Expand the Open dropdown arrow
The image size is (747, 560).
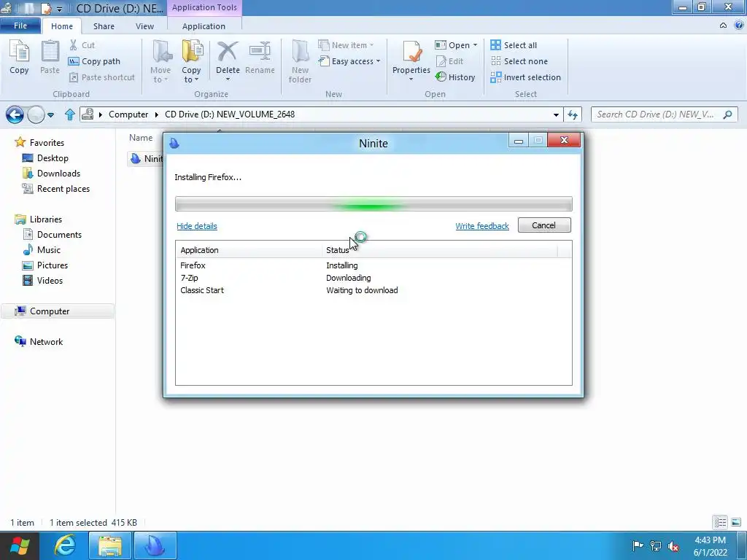[475, 45]
